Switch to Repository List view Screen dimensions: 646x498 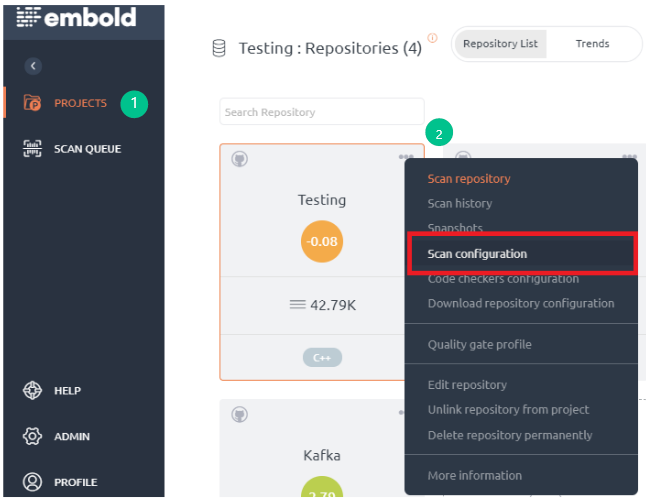pos(500,44)
